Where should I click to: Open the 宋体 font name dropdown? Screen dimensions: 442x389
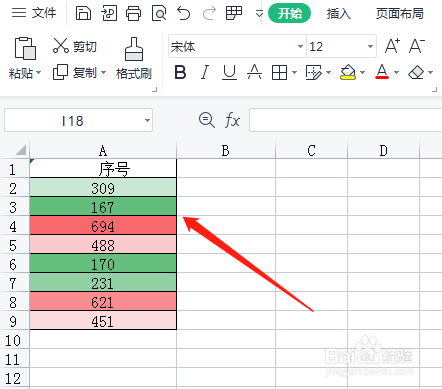[300, 46]
